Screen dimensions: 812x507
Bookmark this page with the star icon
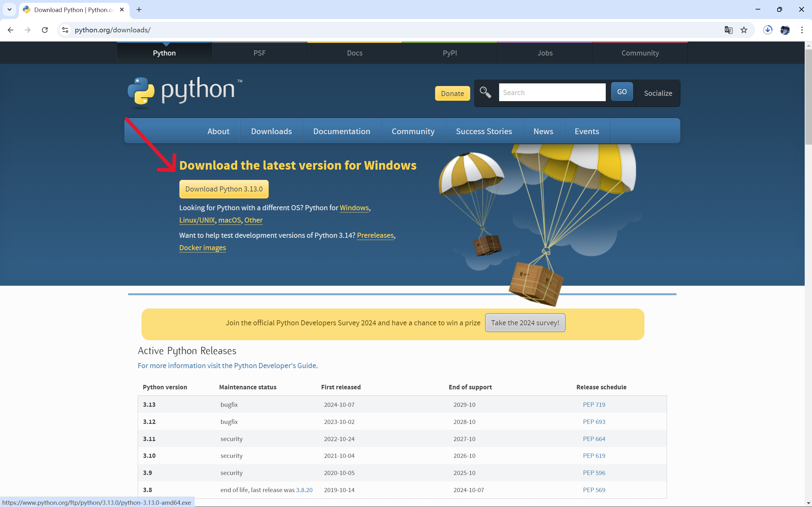[x=744, y=30]
